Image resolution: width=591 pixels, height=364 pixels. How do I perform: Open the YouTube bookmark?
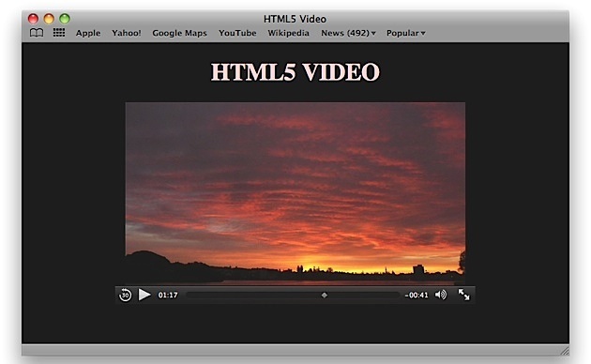tap(237, 33)
